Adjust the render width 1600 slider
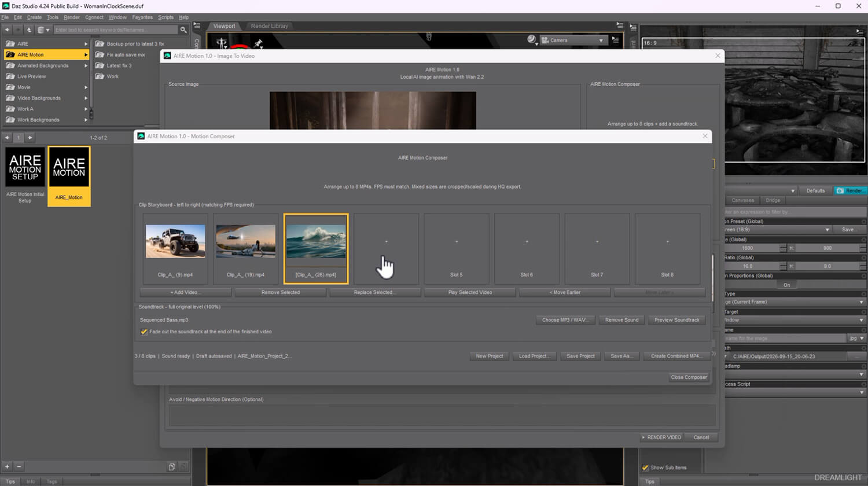The height and width of the screenshot is (486, 868). point(752,248)
